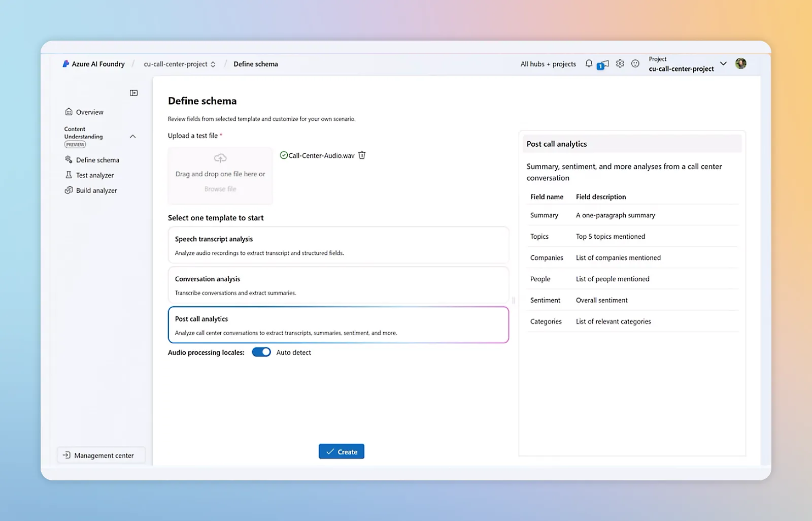Viewport: 812px width, 521px height.
Task: Open Build analyzer in sidebar
Action: point(96,190)
